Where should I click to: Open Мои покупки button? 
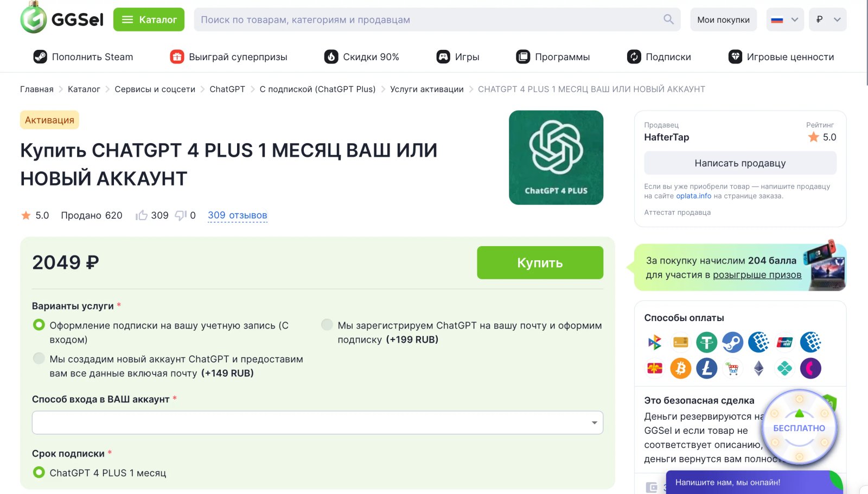pos(723,20)
